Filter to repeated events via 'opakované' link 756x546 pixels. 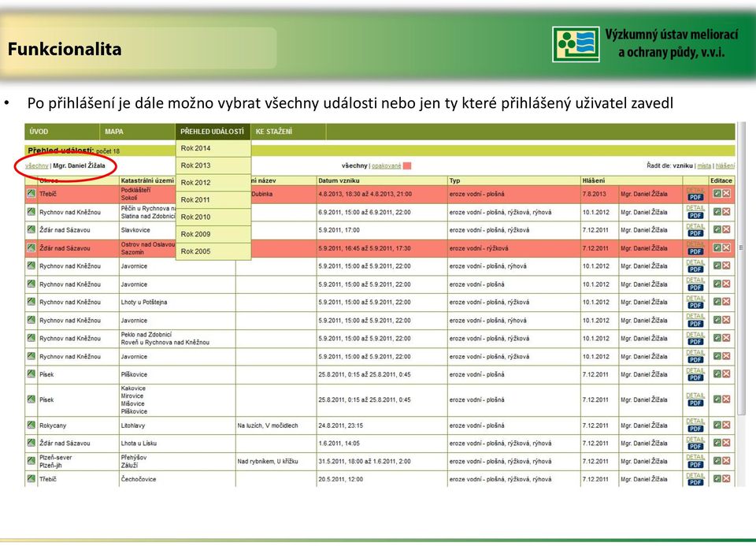pos(386,165)
